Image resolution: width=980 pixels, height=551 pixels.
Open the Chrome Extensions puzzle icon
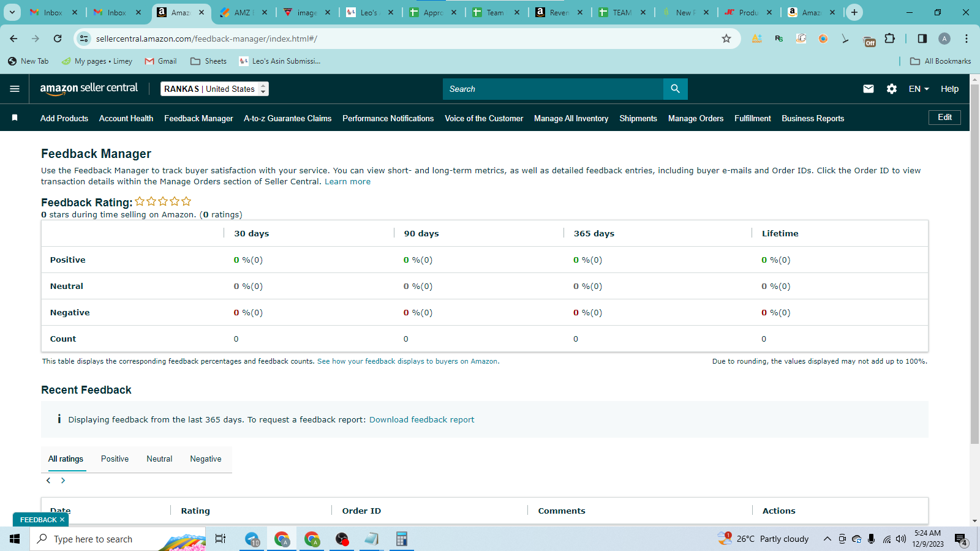(x=890, y=39)
